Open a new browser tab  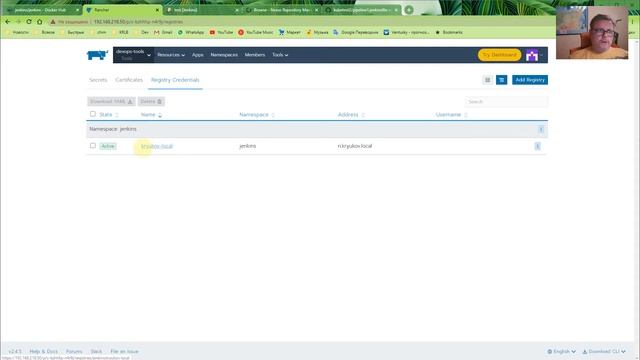tap(409, 10)
